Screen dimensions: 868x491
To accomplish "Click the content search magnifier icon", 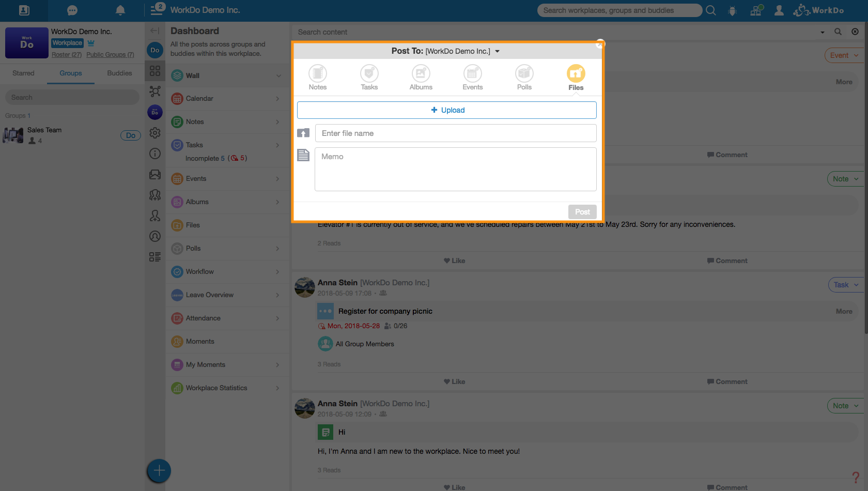I will pyautogui.click(x=838, y=32).
